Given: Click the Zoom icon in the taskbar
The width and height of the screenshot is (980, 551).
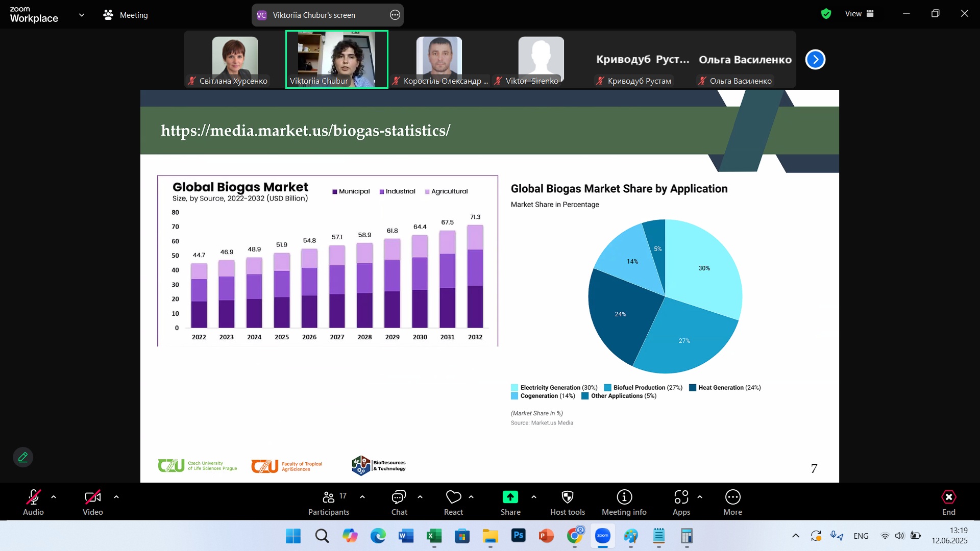Looking at the screenshot, I should (x=603, y=536).
